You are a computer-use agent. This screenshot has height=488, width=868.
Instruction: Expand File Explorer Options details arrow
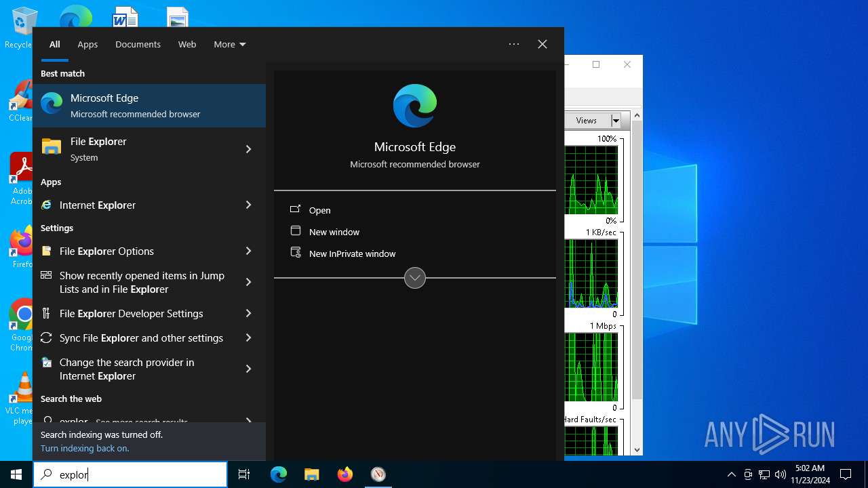pos(248,251)
